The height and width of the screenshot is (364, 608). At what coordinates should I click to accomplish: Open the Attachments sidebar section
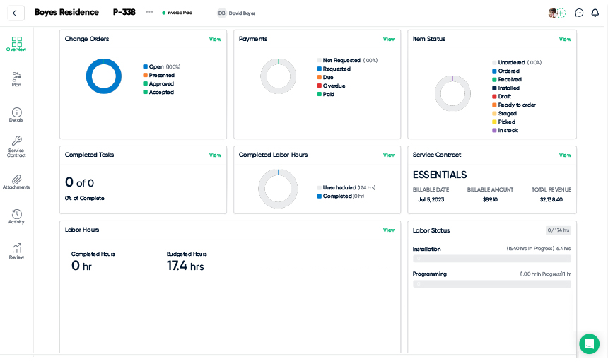click(16, 182)
